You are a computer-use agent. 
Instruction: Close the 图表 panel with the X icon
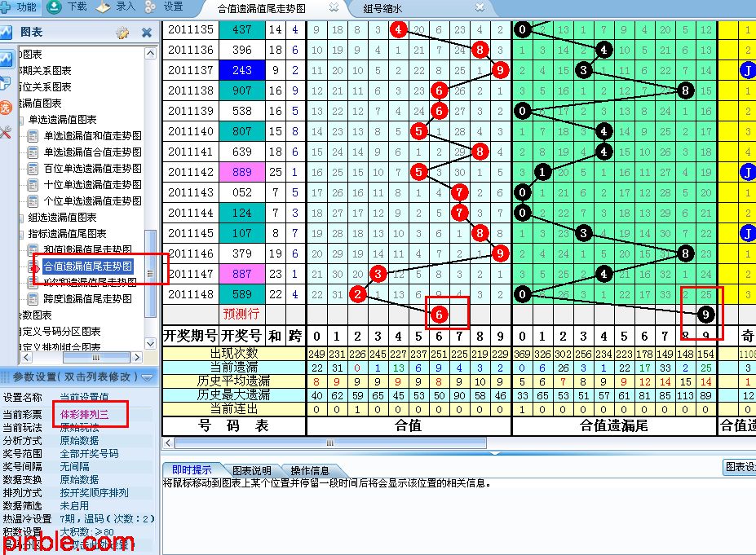tap(147, 33)
